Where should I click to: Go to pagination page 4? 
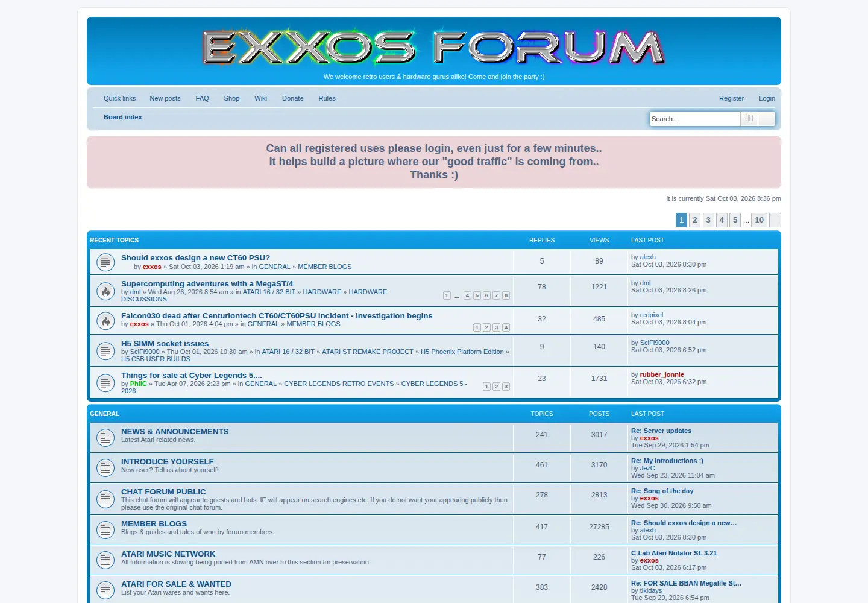pos(722,220)
